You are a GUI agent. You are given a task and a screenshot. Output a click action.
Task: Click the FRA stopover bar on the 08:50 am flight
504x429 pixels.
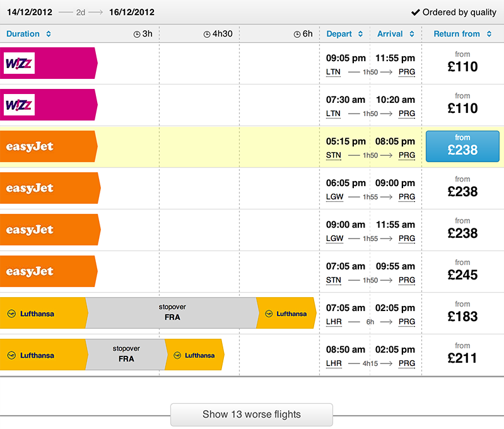tap(126, 355)
